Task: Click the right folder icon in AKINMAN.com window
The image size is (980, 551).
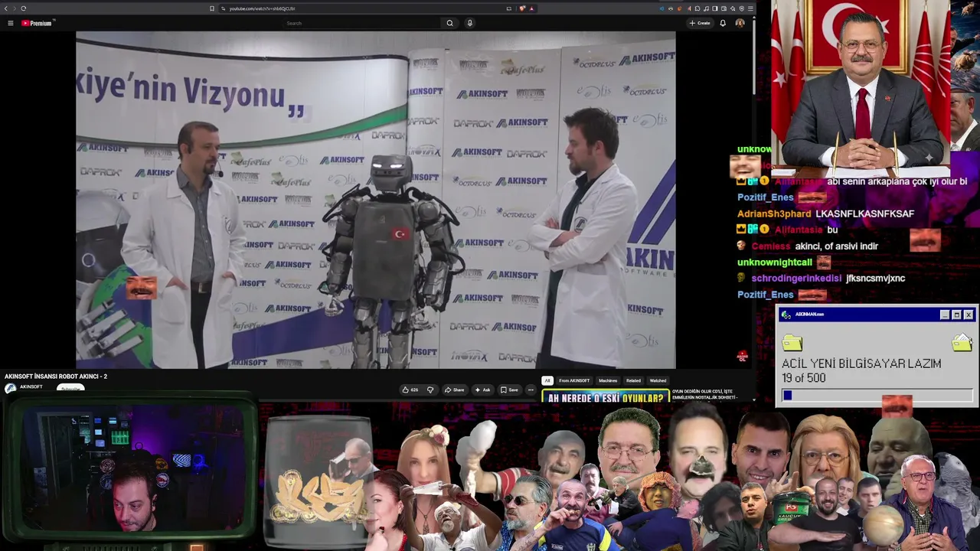Action: [962, 342]
